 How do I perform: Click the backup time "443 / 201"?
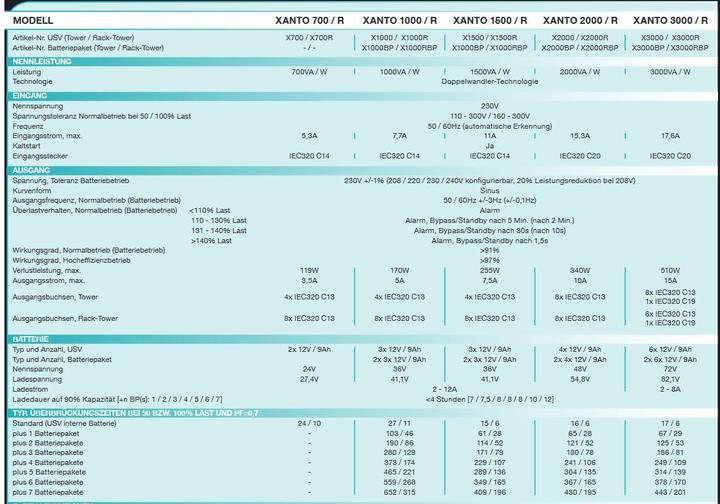click(670, 492)
